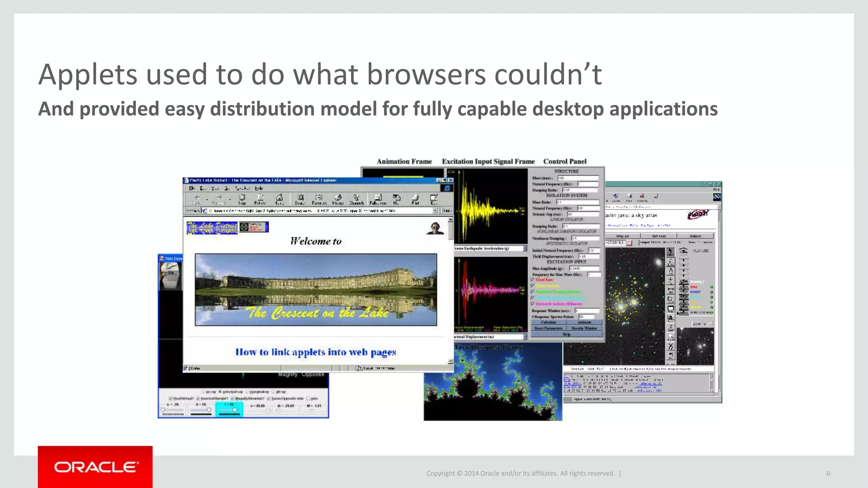The width and height of the screenshot is (868, 488).
Task: Open Favorites from the browser toolbar
Action: [x=319, y=199]
